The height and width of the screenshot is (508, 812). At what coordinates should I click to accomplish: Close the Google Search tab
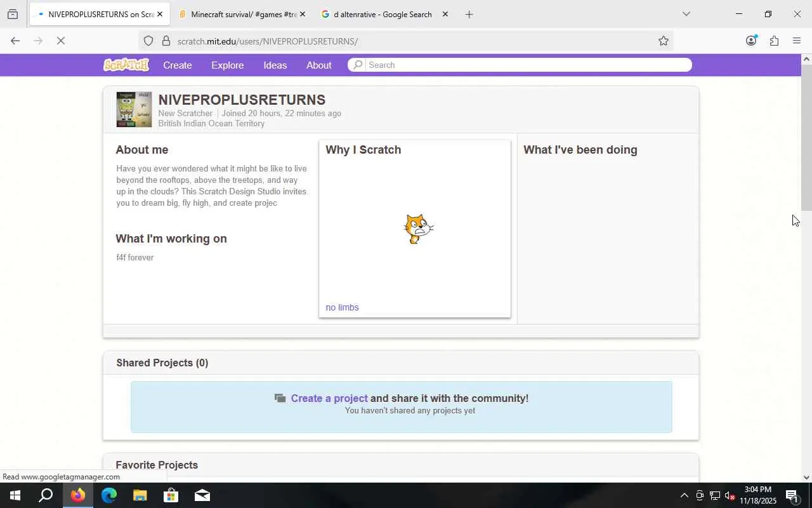[445, 14]
